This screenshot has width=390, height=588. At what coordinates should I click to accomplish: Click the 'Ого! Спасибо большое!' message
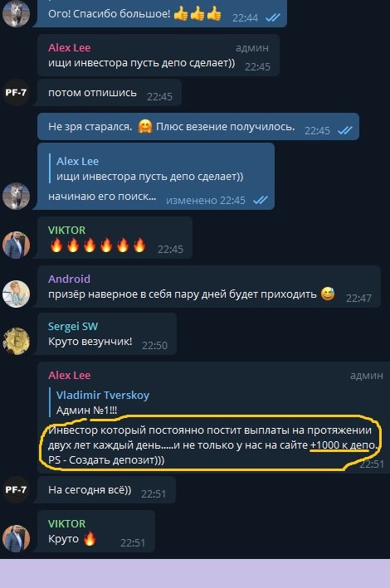coord(160,13)
